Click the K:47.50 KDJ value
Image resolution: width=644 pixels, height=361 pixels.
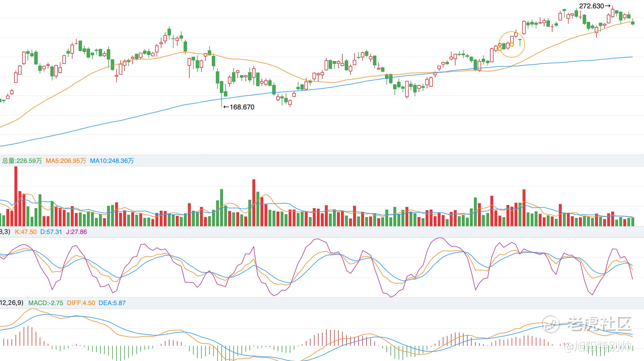(26, 232)
